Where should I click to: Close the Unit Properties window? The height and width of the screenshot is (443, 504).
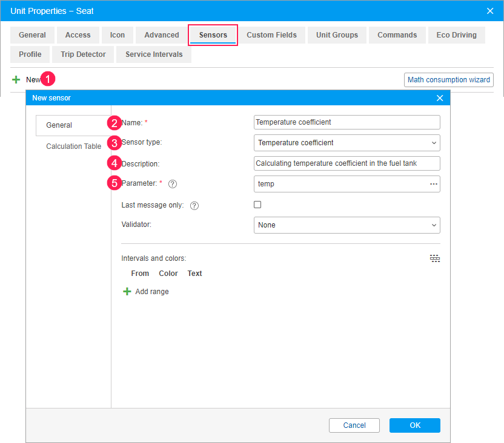(490, 11)
